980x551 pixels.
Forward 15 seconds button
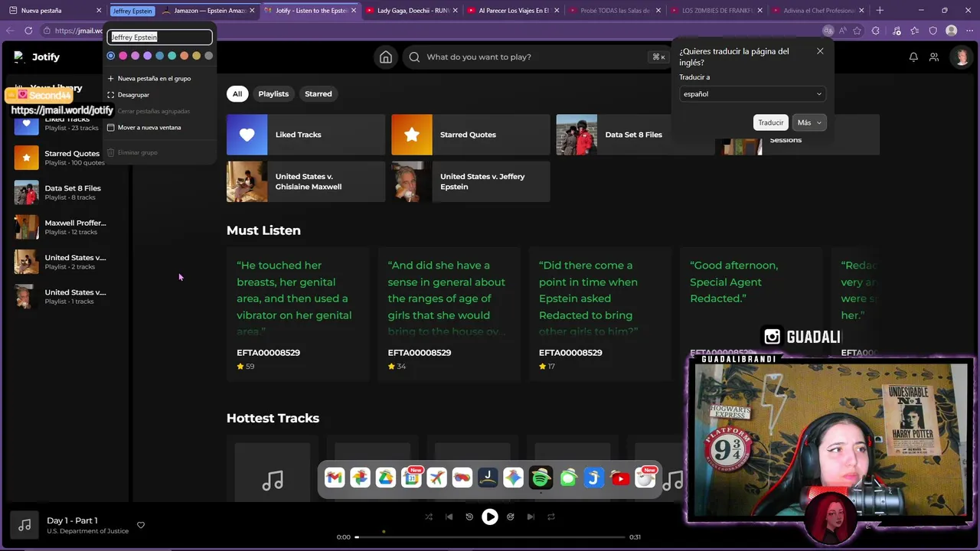[511, 517]
